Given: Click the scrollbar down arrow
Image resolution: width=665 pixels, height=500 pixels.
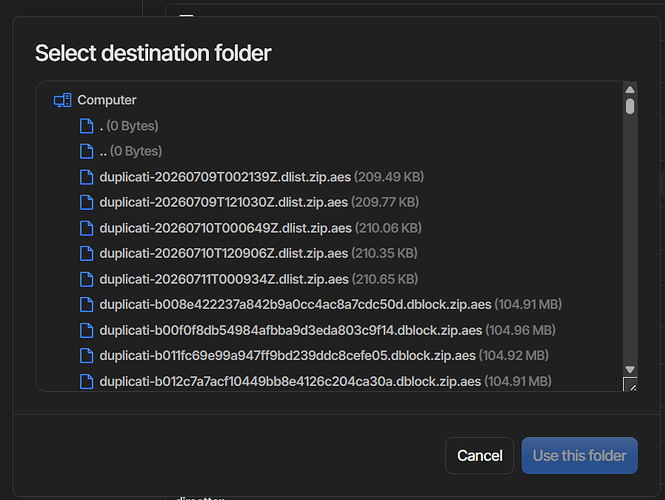Looking at the screenshot, I should point(630,370).
